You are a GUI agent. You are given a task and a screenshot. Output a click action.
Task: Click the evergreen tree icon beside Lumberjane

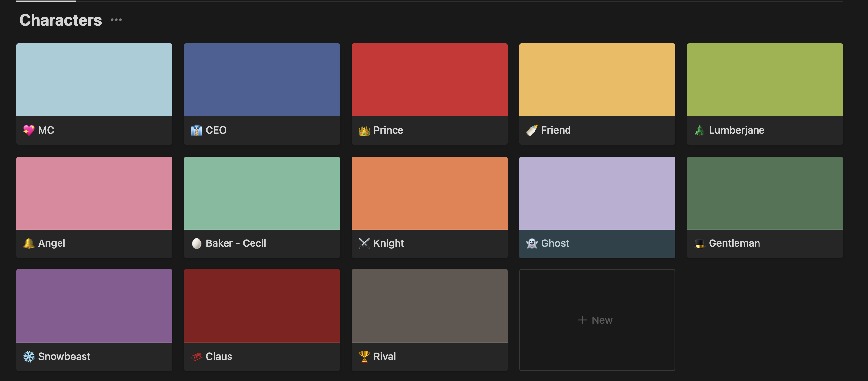coord(699,130)
